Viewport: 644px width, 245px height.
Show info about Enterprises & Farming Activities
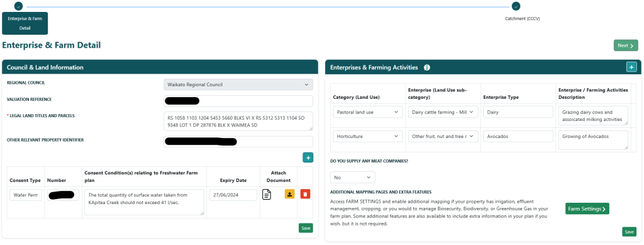point(427,67)
